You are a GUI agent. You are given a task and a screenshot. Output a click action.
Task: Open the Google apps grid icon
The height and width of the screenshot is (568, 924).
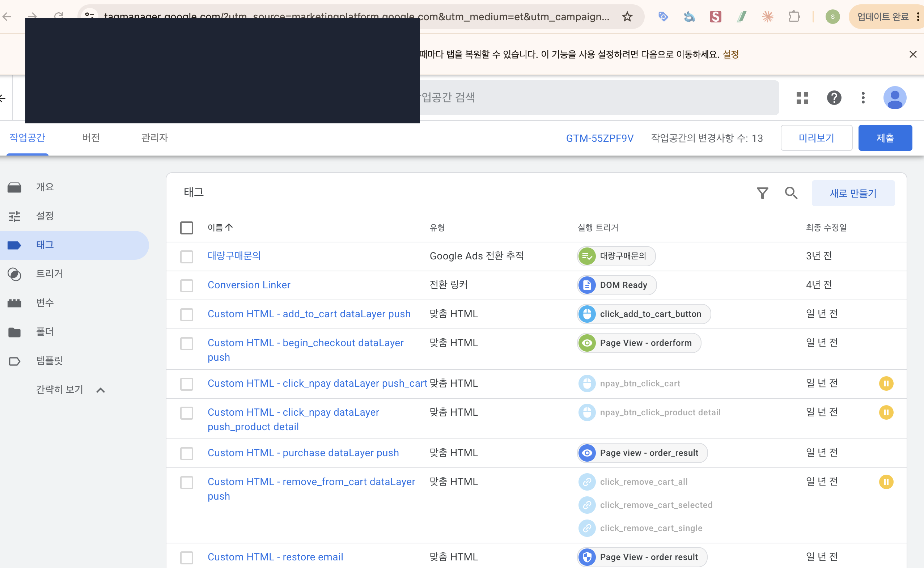pos(802,98)
